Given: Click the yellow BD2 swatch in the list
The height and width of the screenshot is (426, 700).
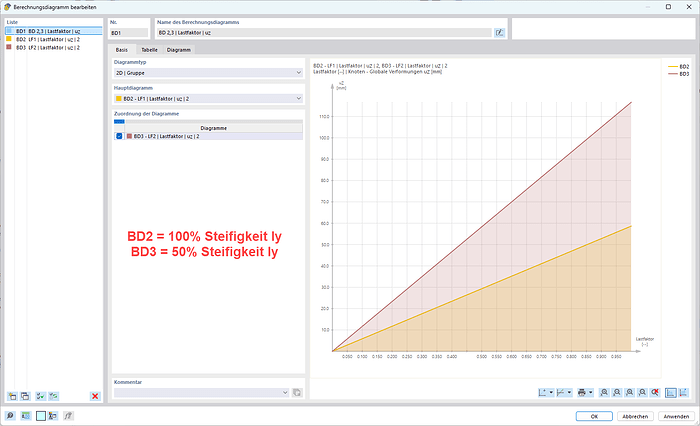Looking at the screenshot, I should tap(9, 39).
